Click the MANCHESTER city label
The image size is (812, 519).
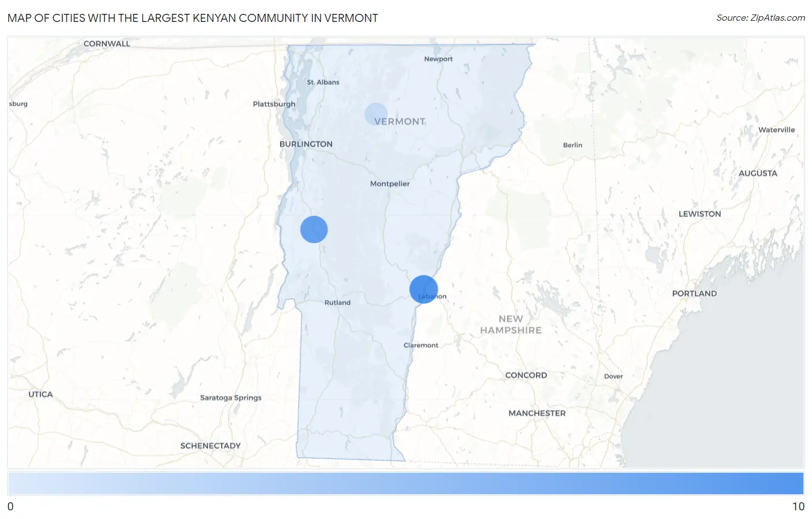[537, 413]
